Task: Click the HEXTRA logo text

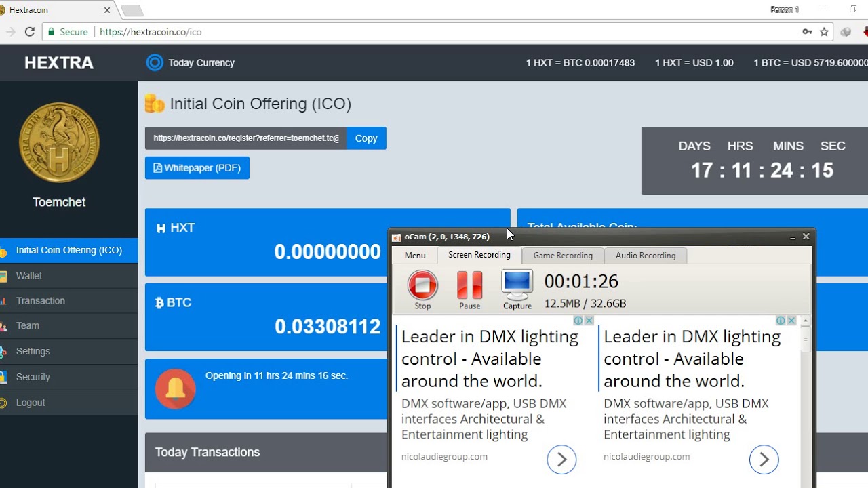Action: click(x=59, y=63)
